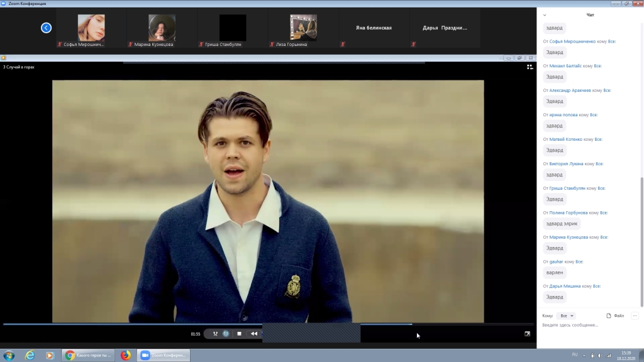The width and height of the screenshot is (644, 362).
Task: Open ирина попова sender link in chat
Action: (x=563, y=115)
